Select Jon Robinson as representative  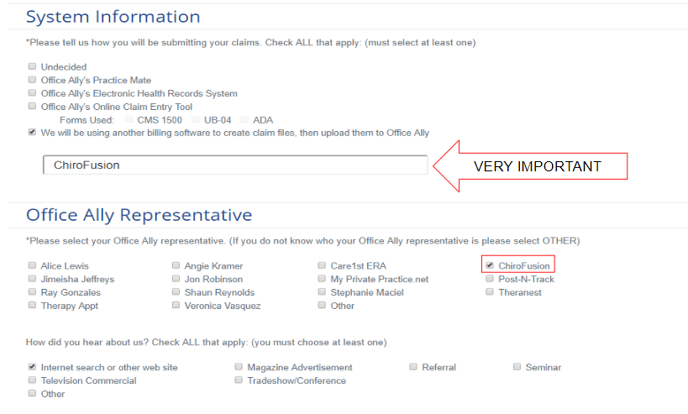176,278
